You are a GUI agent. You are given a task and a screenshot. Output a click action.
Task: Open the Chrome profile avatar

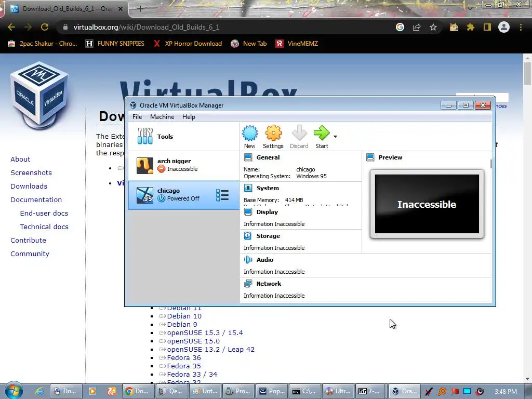pyautogui.click(x=504, y=27)
